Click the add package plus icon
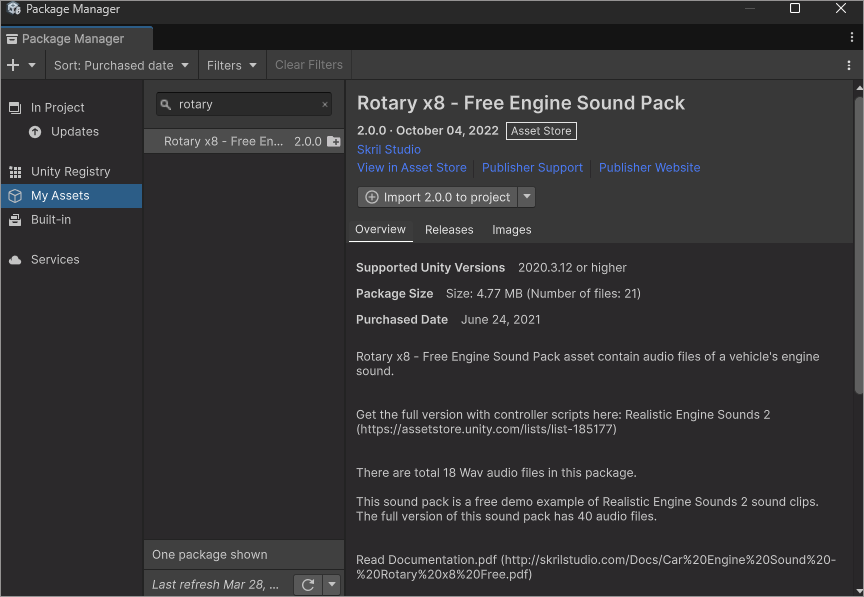This screenshot has width=864, height=597. click(13, 65)
